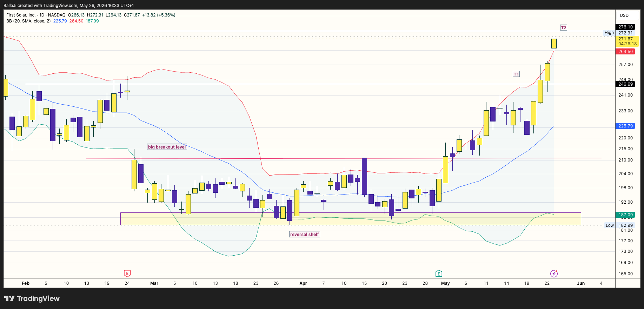Click the red earnings E marker near Feb 24
Screen dimensions: 644x309
(x=127, y=273)
